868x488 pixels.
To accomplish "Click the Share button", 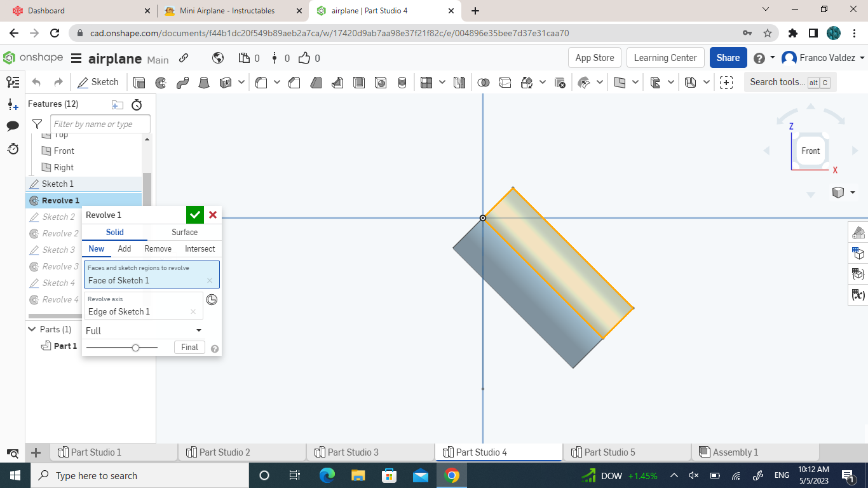I will [728, 57].
